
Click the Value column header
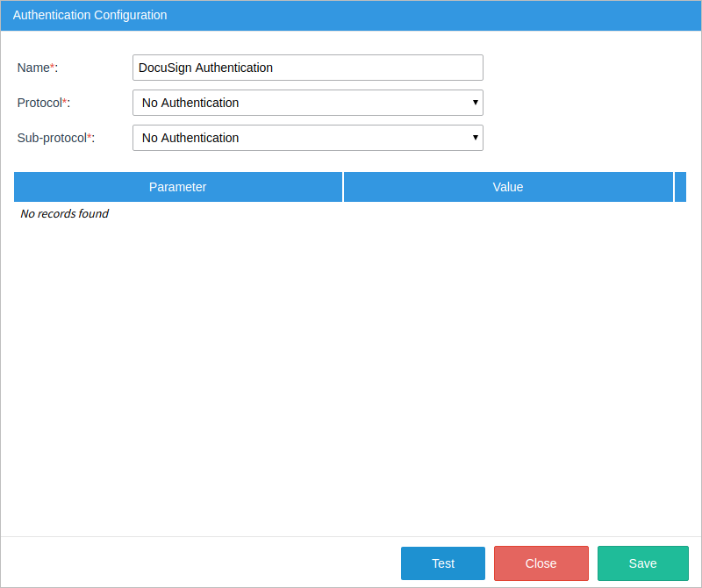coord(508,187)
